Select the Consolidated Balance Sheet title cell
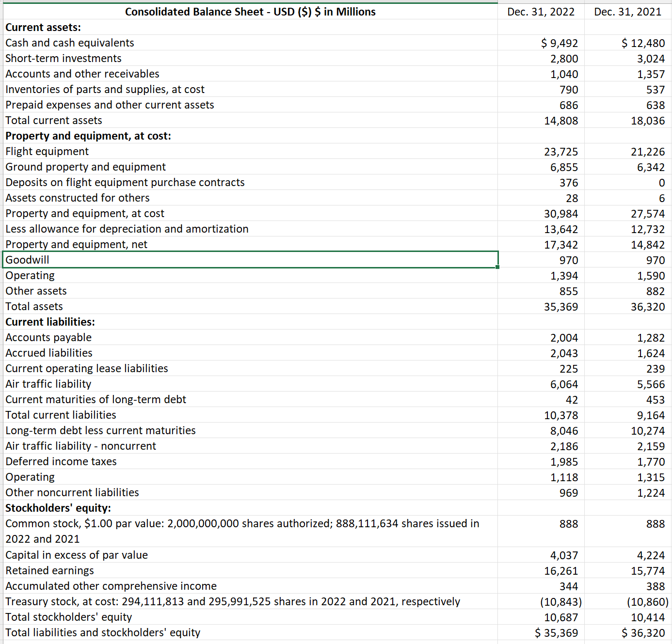Screen dimensions: 672x644 coord(250,12)
